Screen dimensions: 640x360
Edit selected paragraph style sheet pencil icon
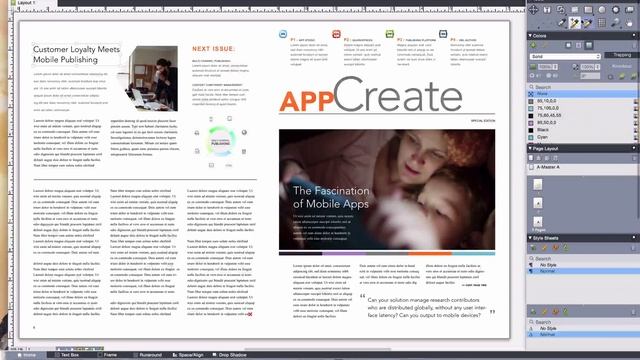(x=544, y=247)
